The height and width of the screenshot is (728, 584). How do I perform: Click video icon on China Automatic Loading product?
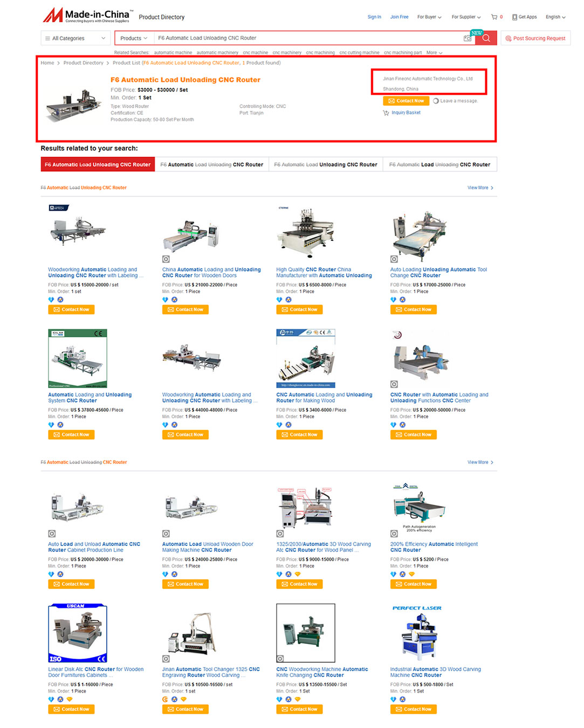coord(166,259)
